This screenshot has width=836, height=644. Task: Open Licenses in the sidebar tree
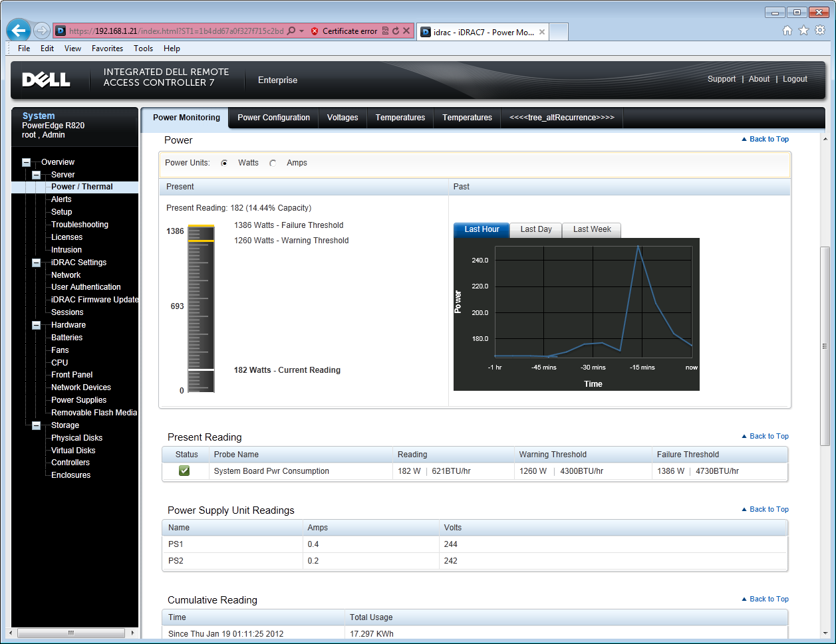tap(67, 237)
